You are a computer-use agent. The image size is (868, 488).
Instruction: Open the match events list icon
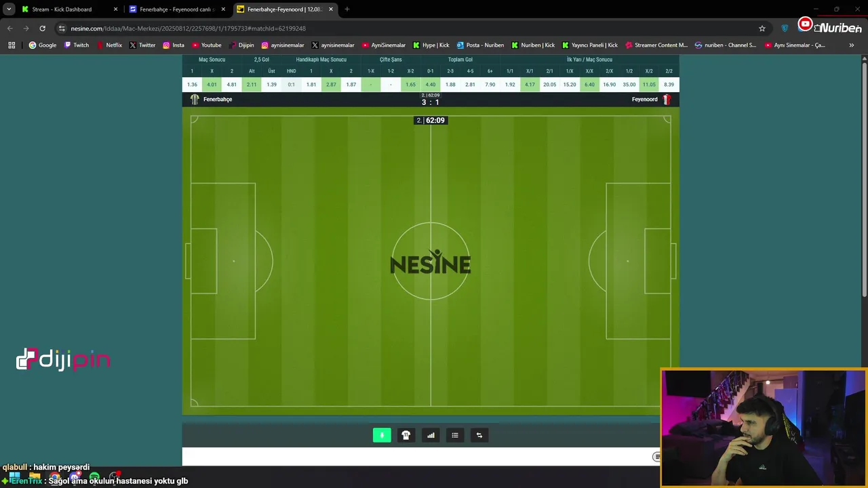point(455,435)
